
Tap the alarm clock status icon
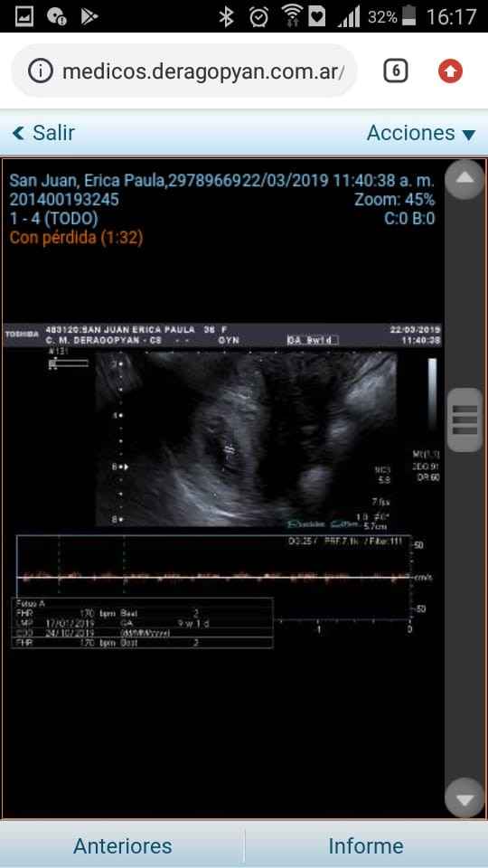click(258, 16)
